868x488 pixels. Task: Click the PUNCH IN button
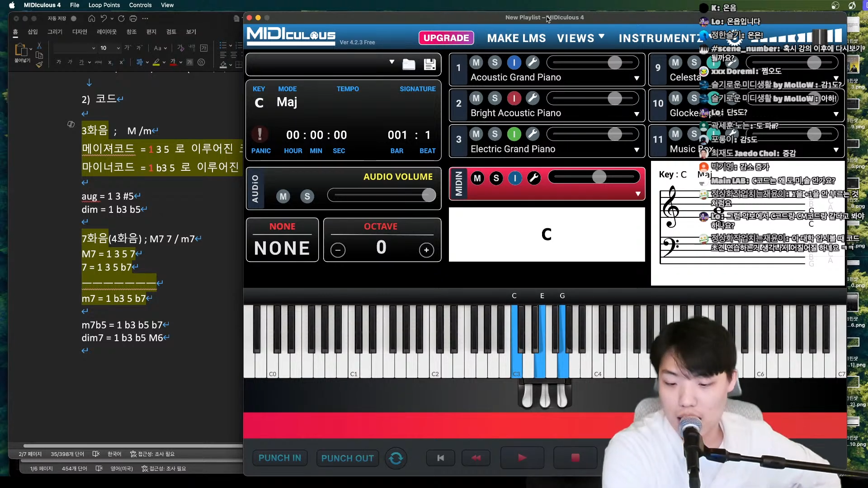pyautogui.click(x=280, y=458)
